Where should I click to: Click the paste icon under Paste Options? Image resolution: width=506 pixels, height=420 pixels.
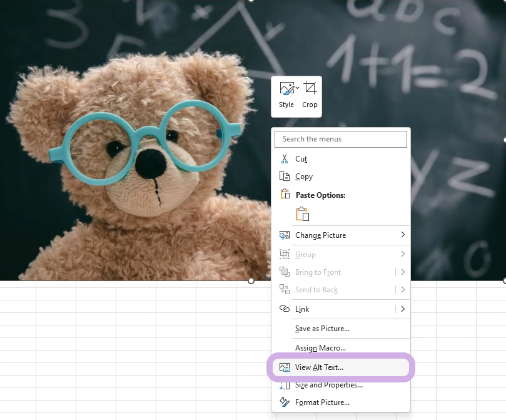(x=303, y=213)
